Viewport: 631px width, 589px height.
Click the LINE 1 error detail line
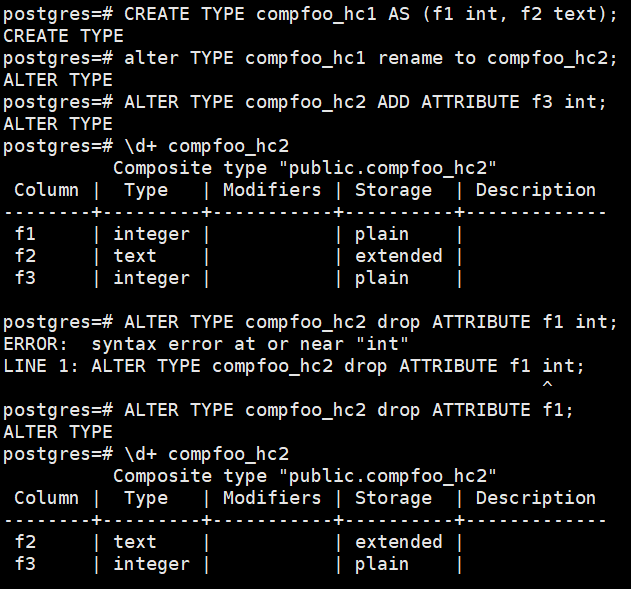click(293, 366)
